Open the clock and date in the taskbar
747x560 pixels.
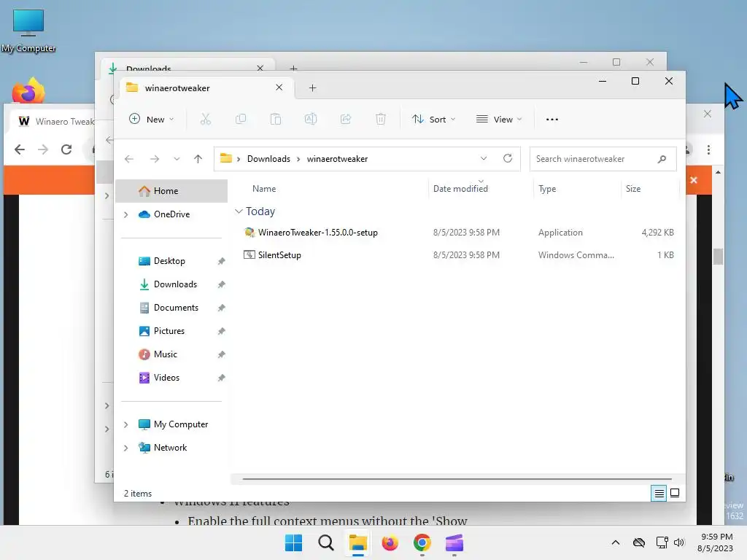point(715,542)
